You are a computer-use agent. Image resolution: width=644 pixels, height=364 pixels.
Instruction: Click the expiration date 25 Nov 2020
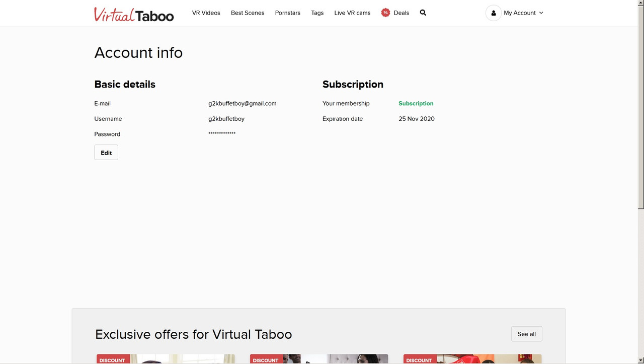(417, 119)
